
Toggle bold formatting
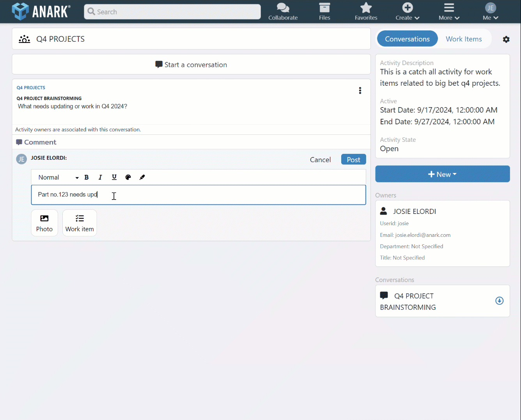coord(87,177)
